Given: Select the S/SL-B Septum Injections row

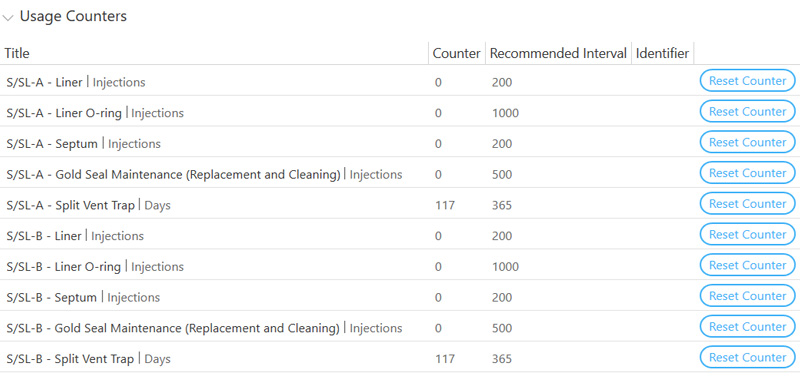Looking at the screenshot, I should pos(400,297).
